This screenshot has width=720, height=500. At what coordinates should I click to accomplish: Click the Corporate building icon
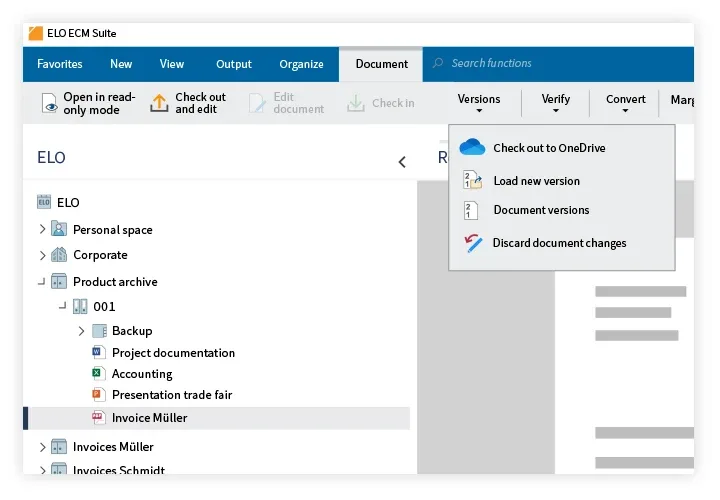click(59, 254)
